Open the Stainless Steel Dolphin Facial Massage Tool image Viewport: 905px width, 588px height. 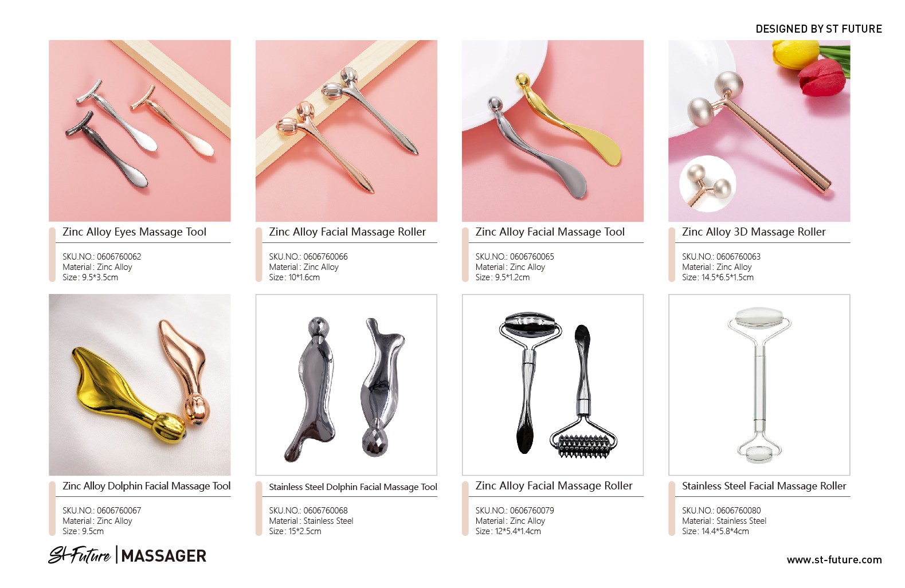tap(346, 385)
